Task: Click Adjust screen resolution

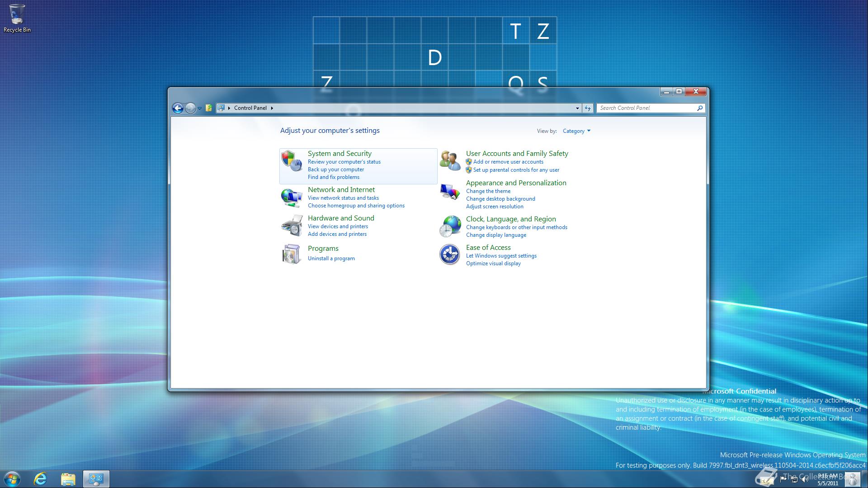Action: (495, 206)
